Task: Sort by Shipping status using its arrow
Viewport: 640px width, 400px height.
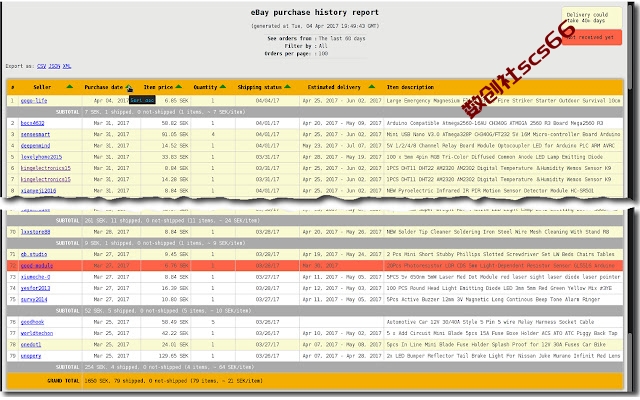Action: [x=287, y=87]
